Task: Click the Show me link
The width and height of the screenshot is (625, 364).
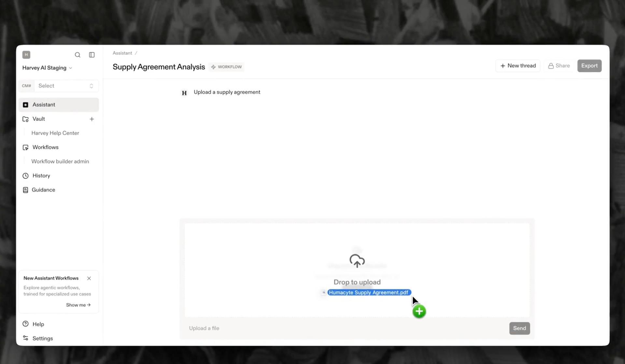Action: [x=78, y=305]
